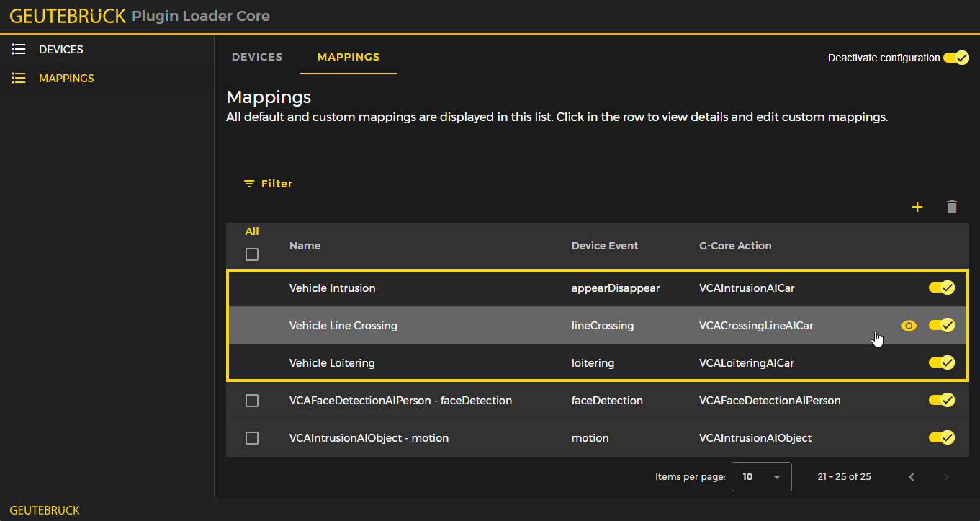Click the GEUTEBRUCK link in the footer
The height and width of the screenshot is (521, 980).
(x=44, y=510)
